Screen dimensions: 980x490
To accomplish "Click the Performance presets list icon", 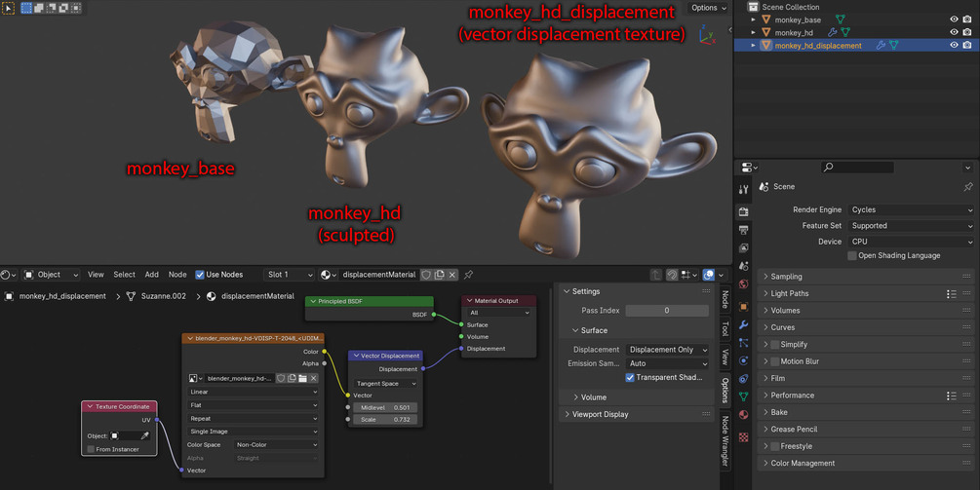I will (x=952, y=396).
